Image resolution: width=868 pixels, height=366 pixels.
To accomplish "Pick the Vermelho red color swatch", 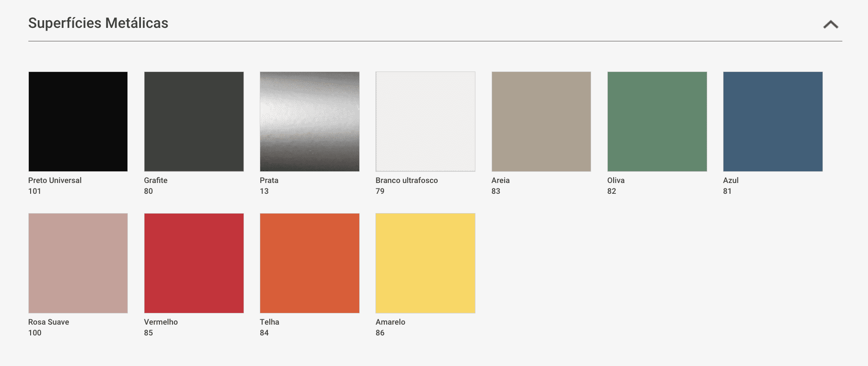I will point(194,263).
